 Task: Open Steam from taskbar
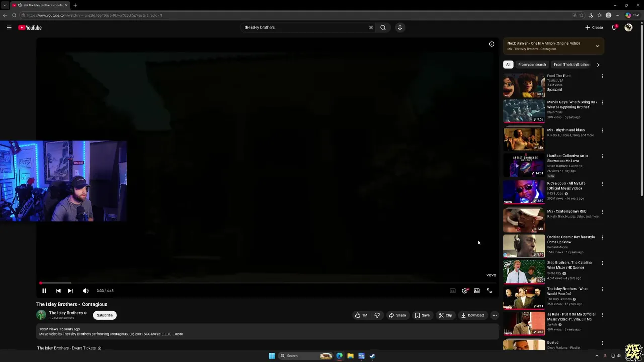(x=372, y=356)
